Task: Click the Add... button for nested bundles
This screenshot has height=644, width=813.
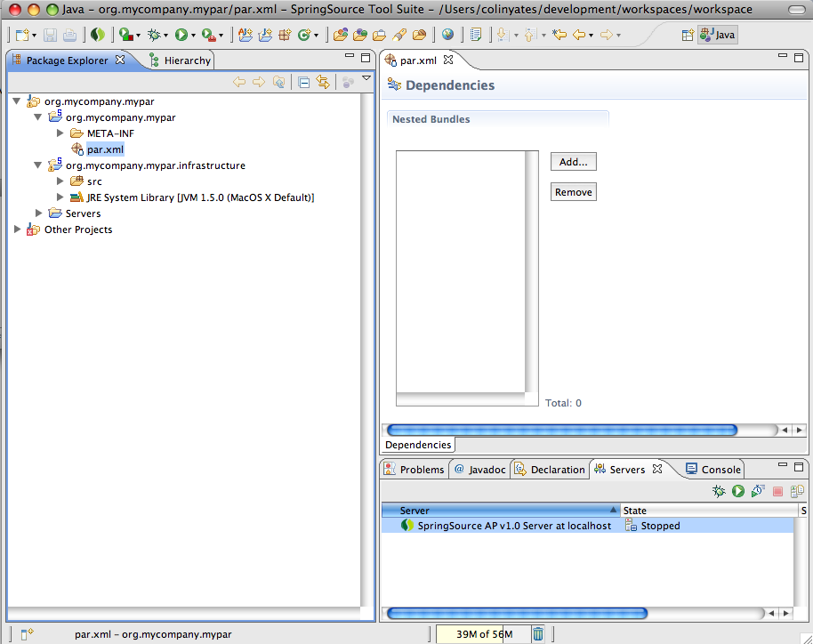Action: pyautogui.click(x=574, y=162)
